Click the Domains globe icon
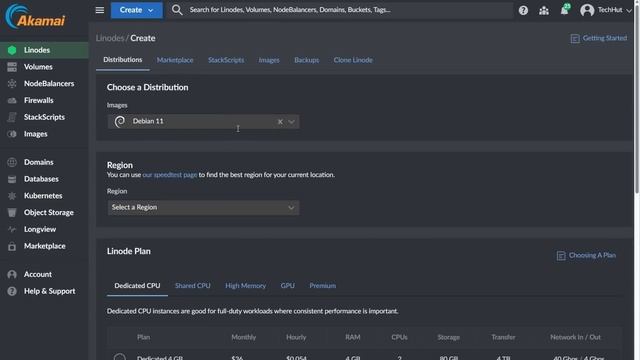This screenshot has width=640, height=360. click(12, 162)
